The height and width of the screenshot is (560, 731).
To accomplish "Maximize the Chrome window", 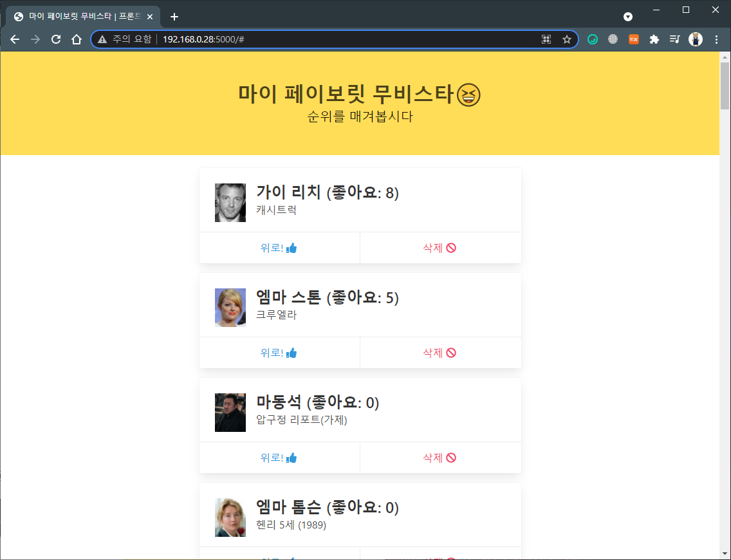I will click(686, 10).
